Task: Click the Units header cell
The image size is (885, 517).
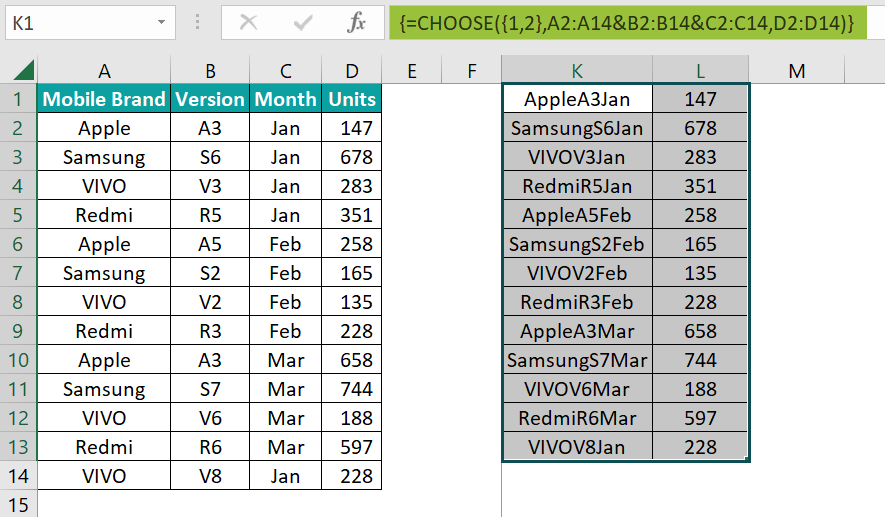Action: [352, 99]
